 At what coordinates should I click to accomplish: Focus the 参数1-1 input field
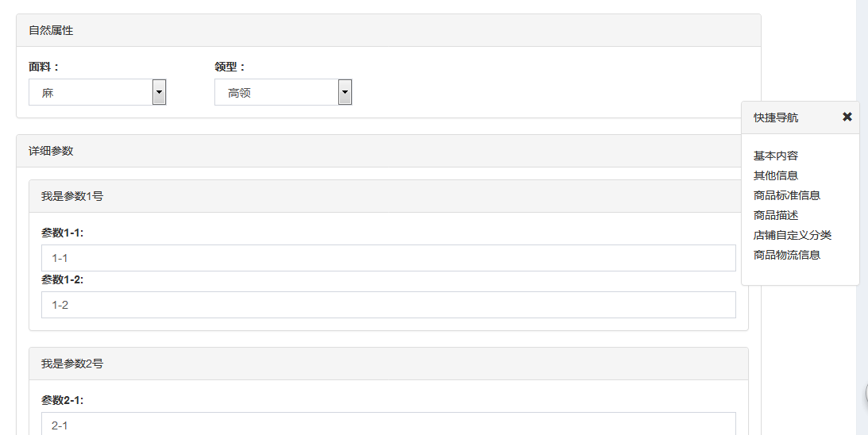pyautogui.click(x=388, y=258)
